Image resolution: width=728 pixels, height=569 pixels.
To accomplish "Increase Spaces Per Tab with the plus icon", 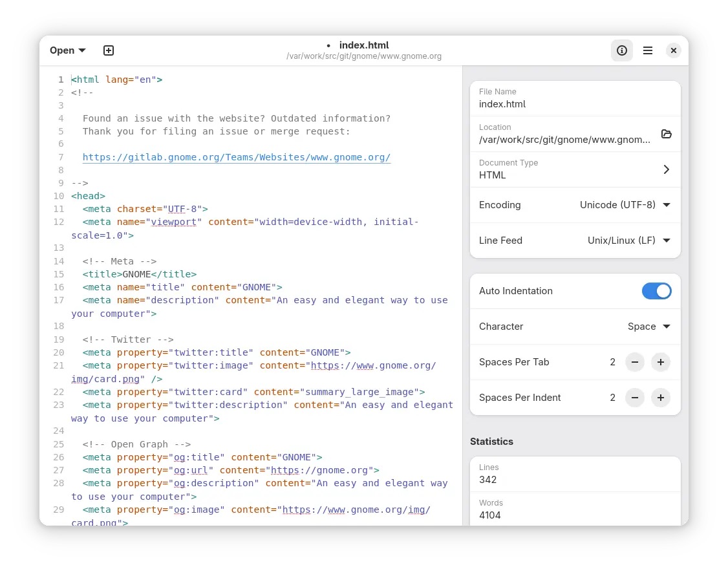I will [x=660, y=362].
